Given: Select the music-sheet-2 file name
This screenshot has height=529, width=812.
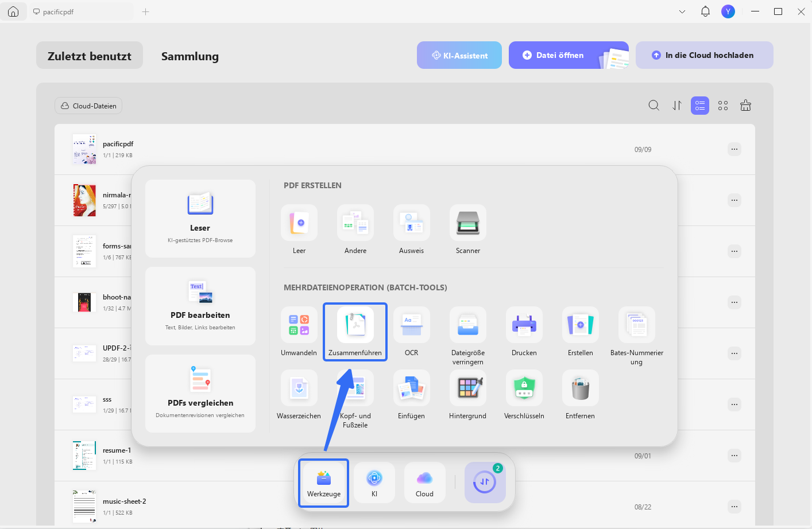Looking at the screenshot, I should click(125, 501).
